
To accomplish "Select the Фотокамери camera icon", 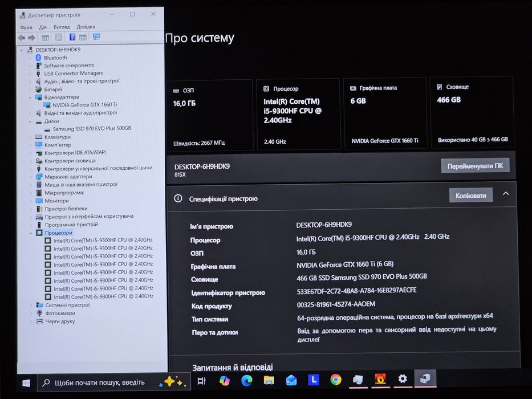I will 40,313.
